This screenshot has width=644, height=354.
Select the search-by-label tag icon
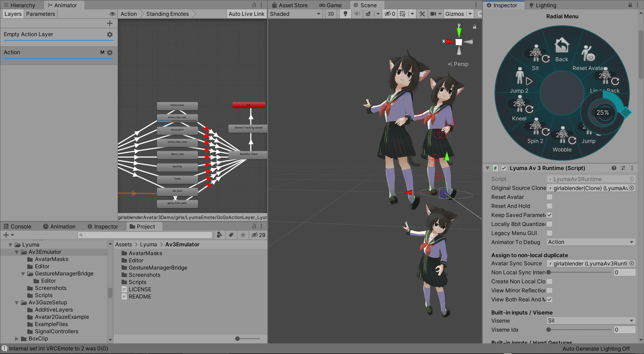pyautogui.click(x=231, y=235)
